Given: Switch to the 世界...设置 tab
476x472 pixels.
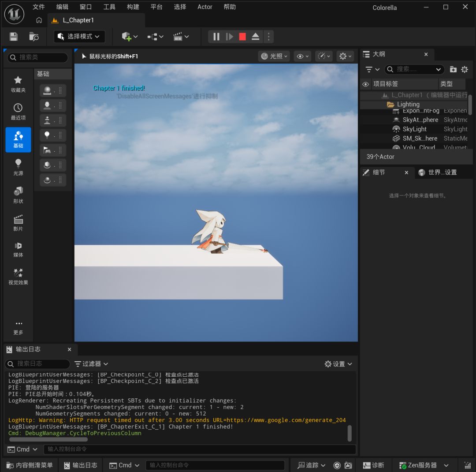Looking at the screenshot, I should click(x=438, y=172).
